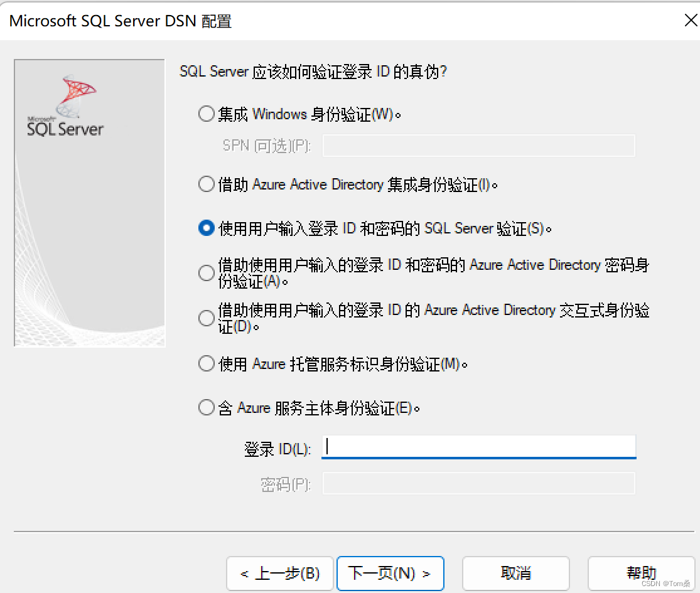
Task: Click the SPN (可选) input field
Action: [x=478, y=146]
